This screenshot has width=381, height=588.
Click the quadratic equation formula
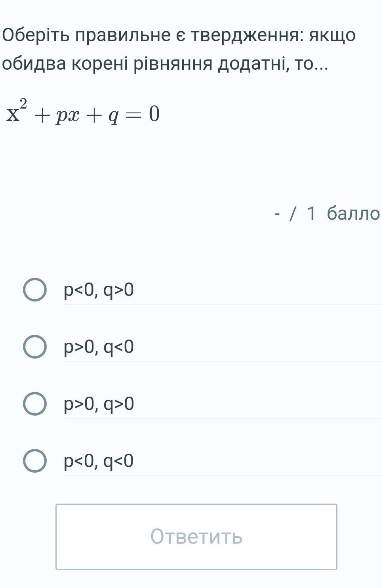click(x=83, y=113)
